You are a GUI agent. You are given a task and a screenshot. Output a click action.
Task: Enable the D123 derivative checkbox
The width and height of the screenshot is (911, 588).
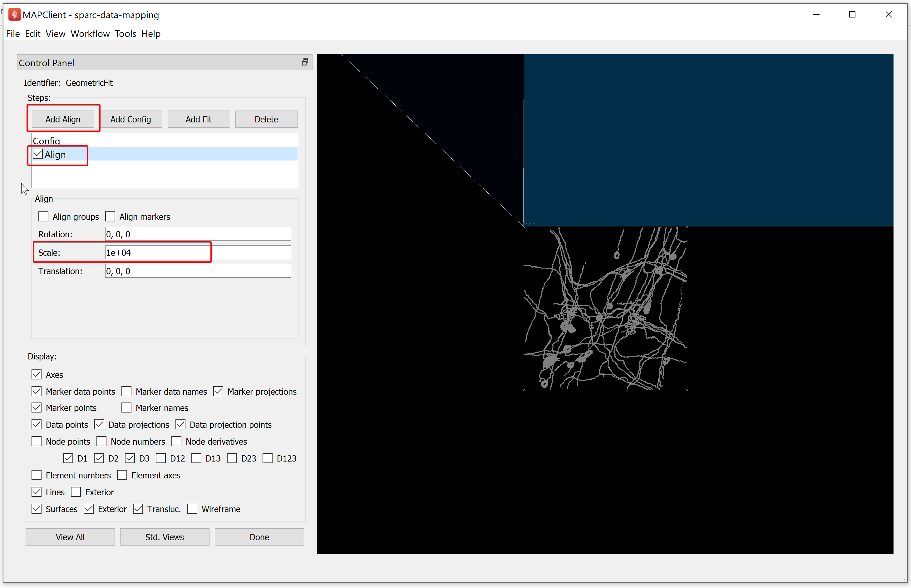pyautogui.click(x=268, y=458)
